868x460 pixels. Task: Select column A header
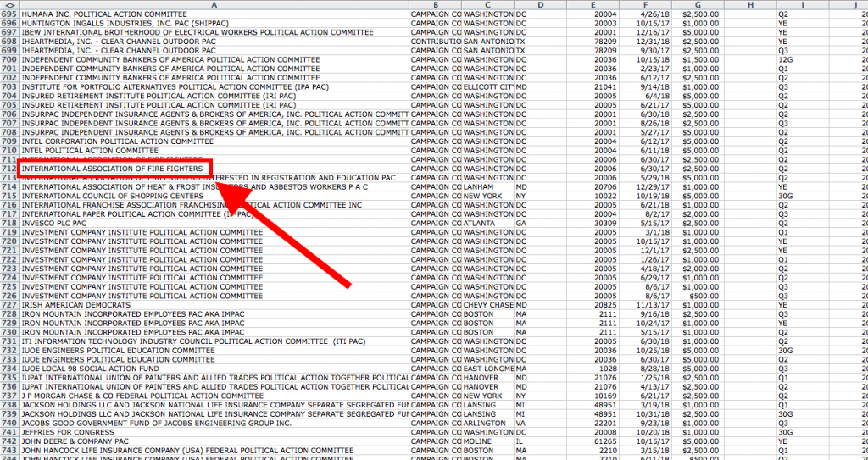coord(214,5)
